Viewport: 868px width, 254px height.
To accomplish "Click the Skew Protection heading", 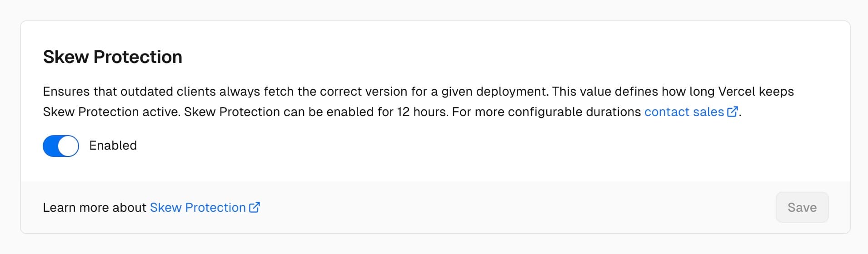I will (112, 57).
